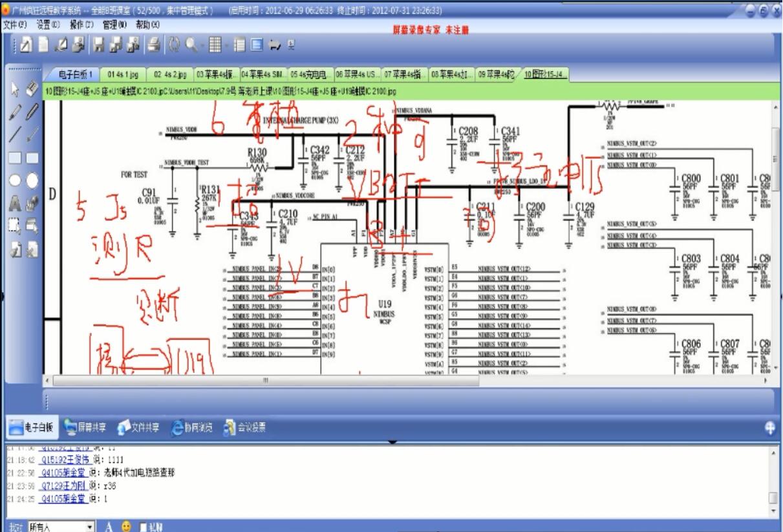Click the round plus icon right of 会议投票
The image size is (783, 532).
click(x=769, y=428)
